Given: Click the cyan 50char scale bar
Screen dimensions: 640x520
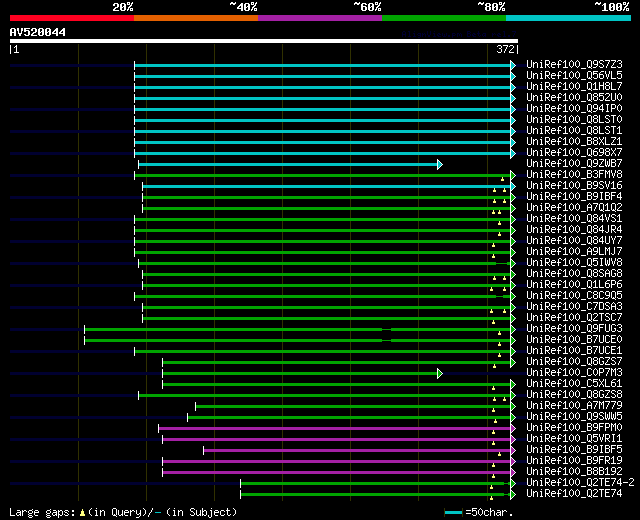Looking at the screenshot, I should coord(453,512).
